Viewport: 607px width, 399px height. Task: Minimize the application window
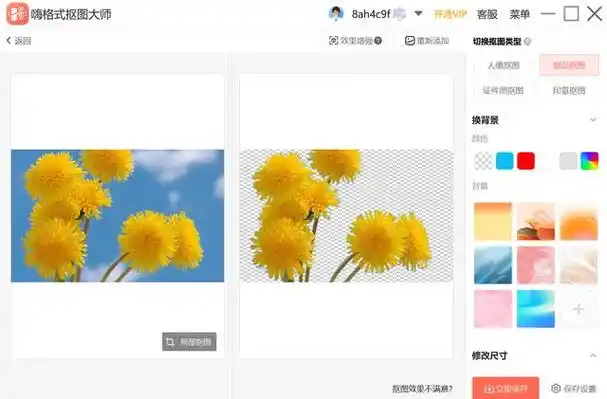tap(547, 14)
